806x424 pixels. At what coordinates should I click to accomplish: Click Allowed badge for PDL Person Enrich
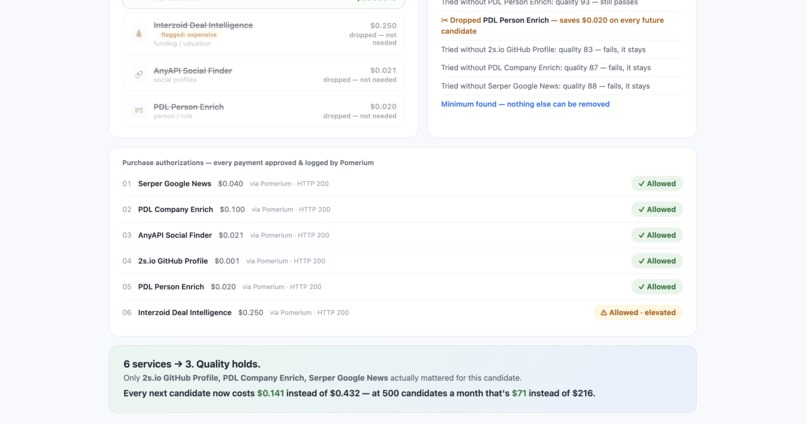tap(657, 287)
